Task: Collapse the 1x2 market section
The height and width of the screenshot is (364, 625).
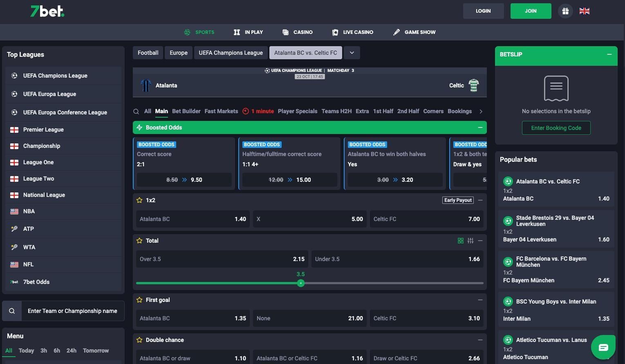Action: 480,200
